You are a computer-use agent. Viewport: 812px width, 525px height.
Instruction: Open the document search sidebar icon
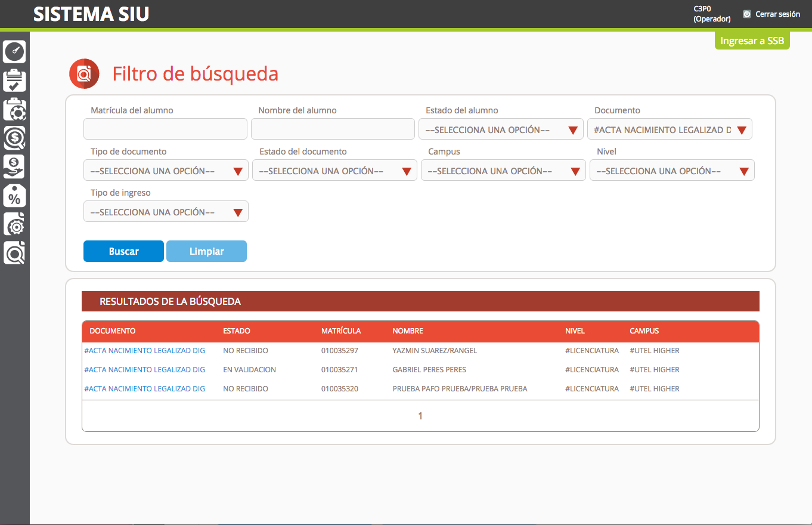click(x=15, y=253)
